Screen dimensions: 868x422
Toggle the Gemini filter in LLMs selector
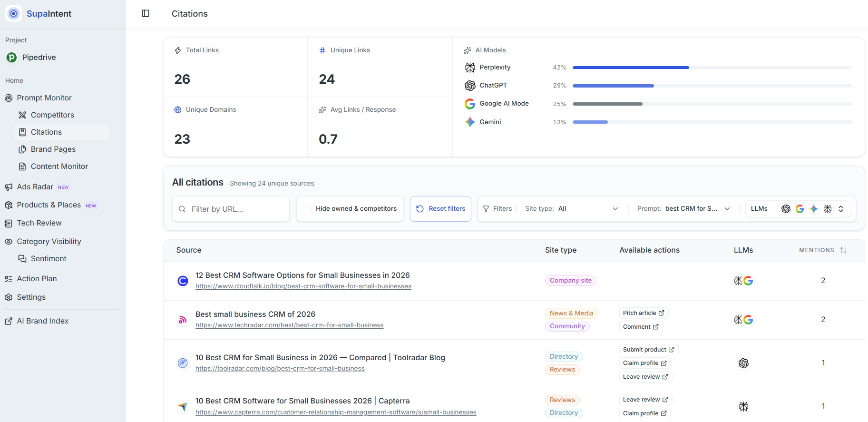pyautogui.click(x=814, y=209)
